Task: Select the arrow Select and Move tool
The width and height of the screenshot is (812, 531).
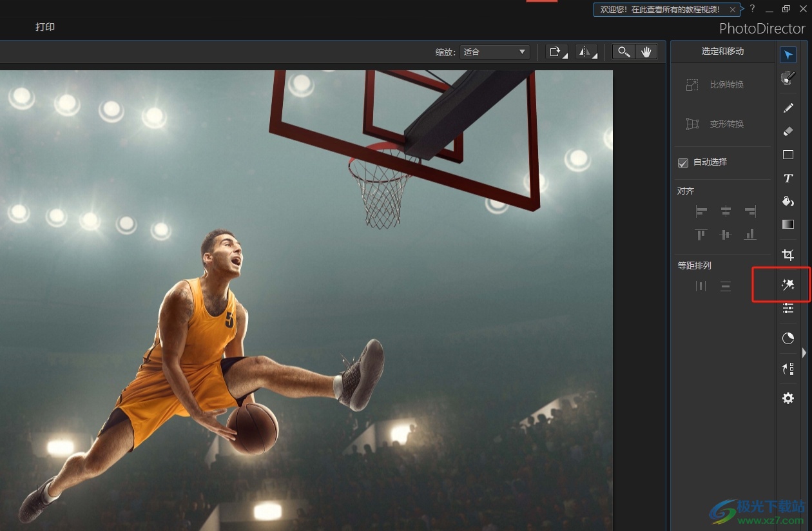Action: pos(788,55)
